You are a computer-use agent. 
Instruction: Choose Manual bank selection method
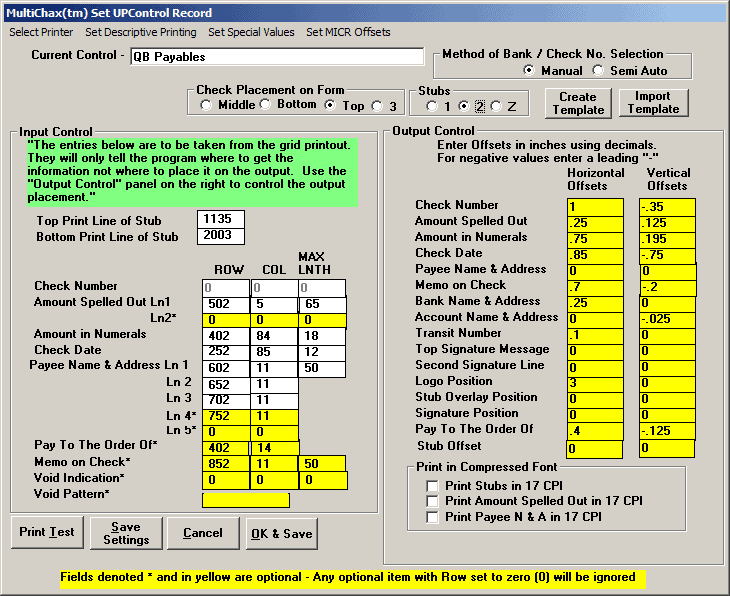click(530, 71)
